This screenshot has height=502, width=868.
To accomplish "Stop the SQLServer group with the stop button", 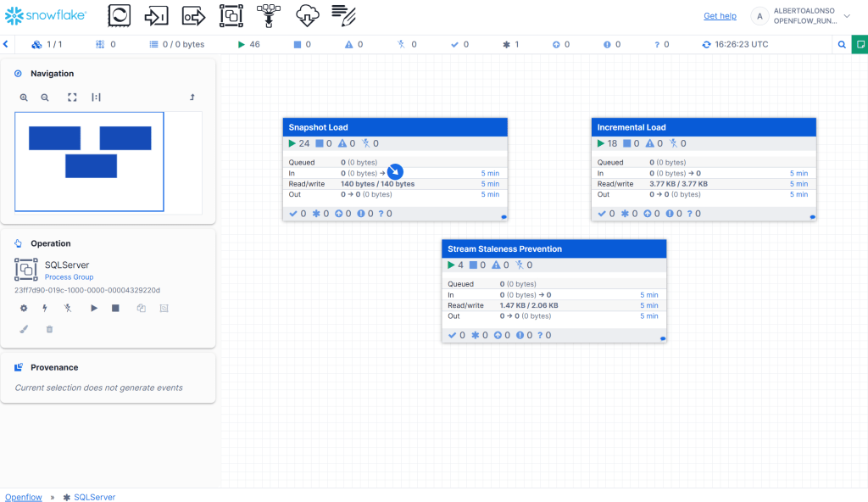I will [x=115, y=308].
